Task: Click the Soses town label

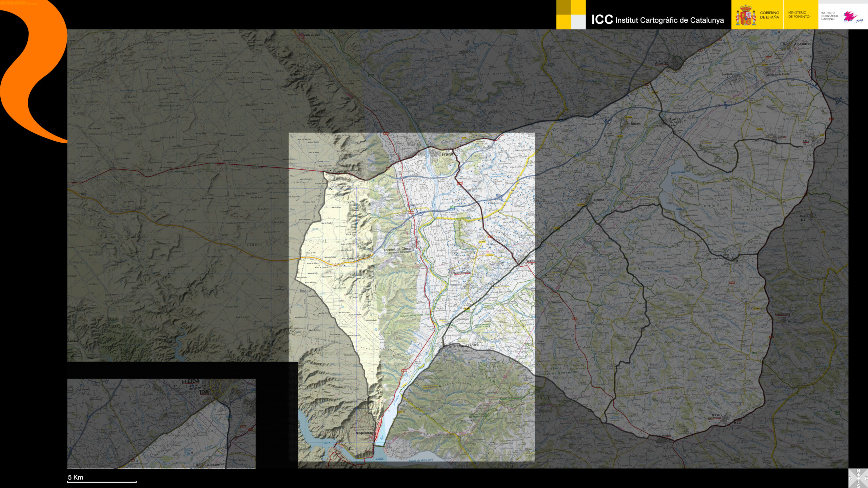Action: click(x=635, y=124)
